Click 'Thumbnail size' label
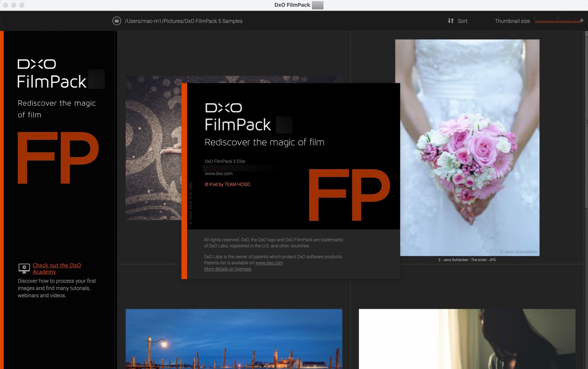Viewport: 588px width, 369px height. pyautogui.click(x=512, y=21)
